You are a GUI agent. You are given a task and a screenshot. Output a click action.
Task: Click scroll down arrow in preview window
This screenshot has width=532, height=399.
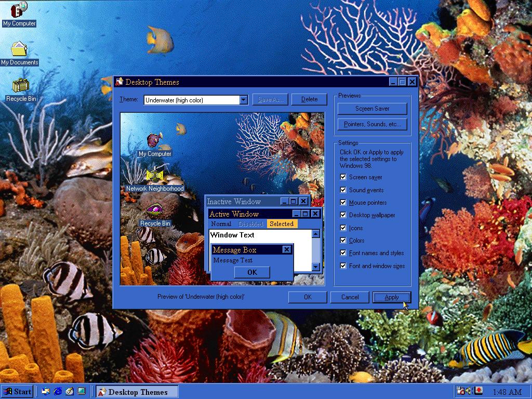click(316, 267)
